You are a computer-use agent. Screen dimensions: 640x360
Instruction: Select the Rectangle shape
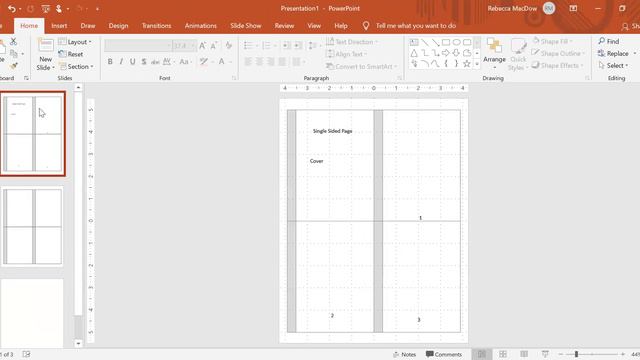coord(446,42)
